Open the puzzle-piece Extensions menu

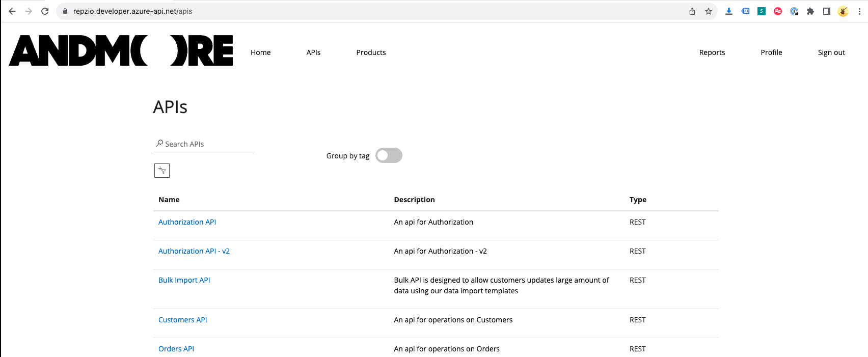pyautogui.click(x=810, y=11)
